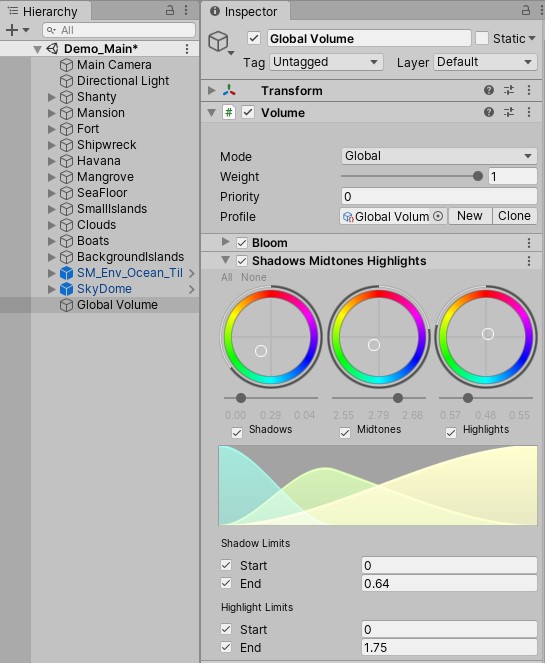
Task: Switch to the Inspector tab
Action: pyautogui.click(x=245, y=11)
